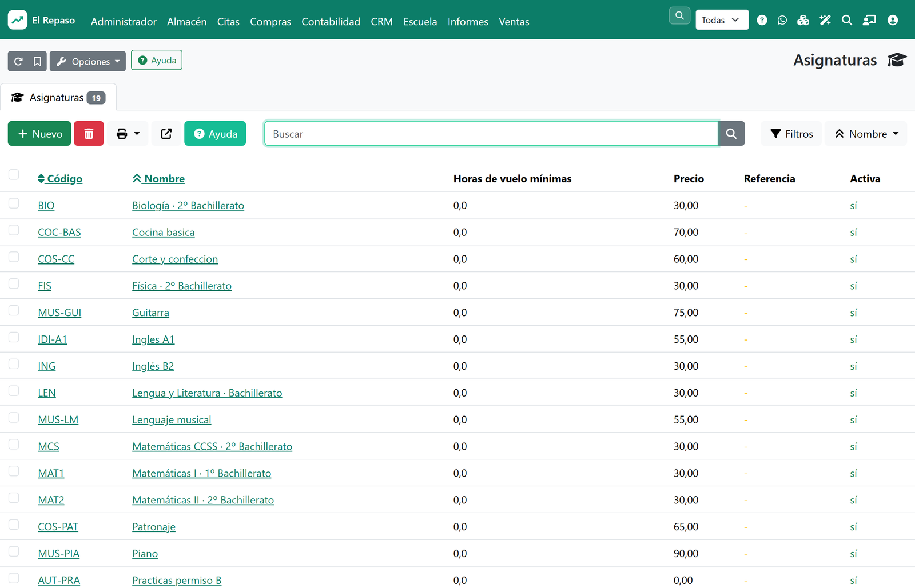Viewport: 915px width, 588px height.
Task: Click the graduation cap next to the Asignaturas title
Action: click(897, 60)
